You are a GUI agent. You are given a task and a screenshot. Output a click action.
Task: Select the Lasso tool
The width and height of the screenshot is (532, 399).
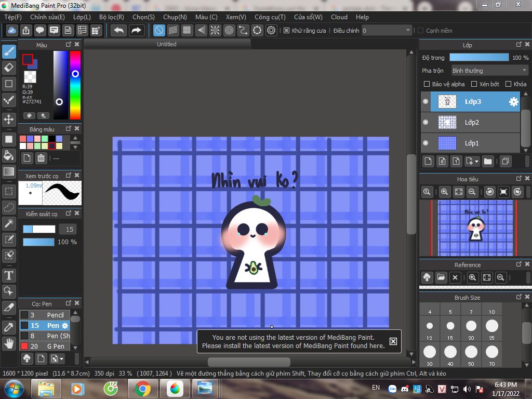[9, 207]
